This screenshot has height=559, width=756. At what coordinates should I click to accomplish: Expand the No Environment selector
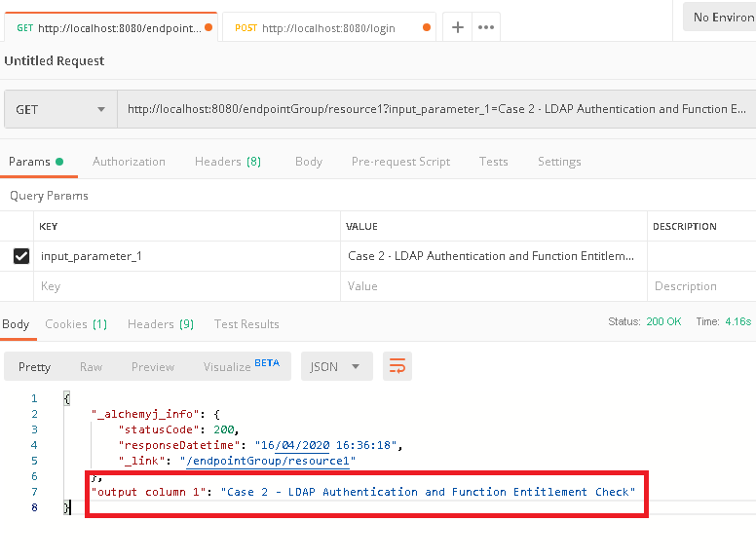[x=719, y=18]
